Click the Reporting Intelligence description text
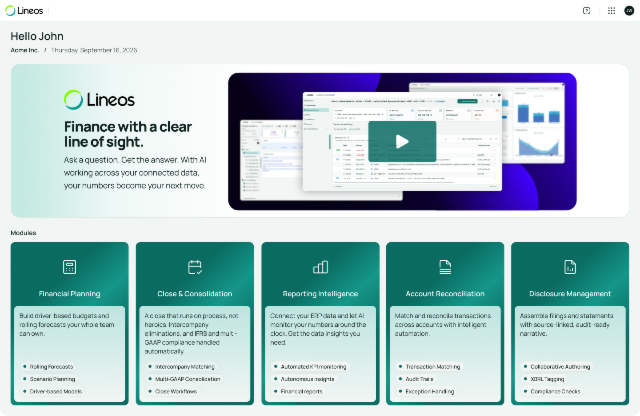The height and width of the screenshot is (416, 640). click(x=318, y=329)
